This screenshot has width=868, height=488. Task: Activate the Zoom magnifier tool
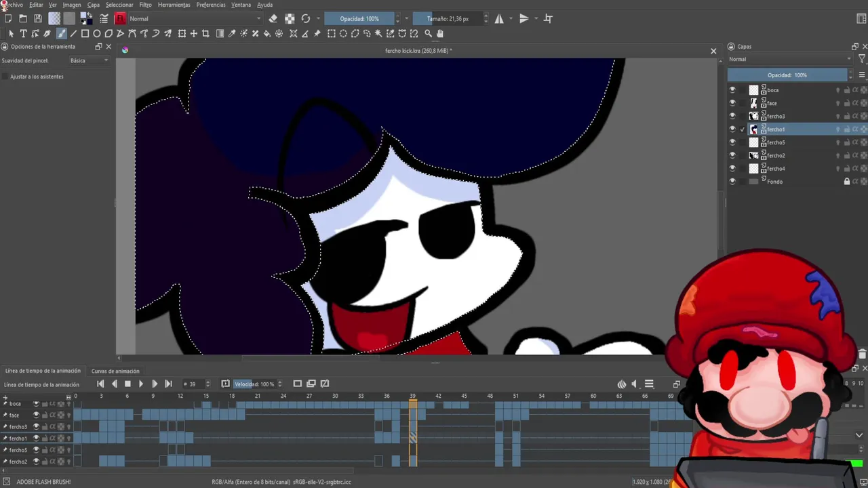428,33
